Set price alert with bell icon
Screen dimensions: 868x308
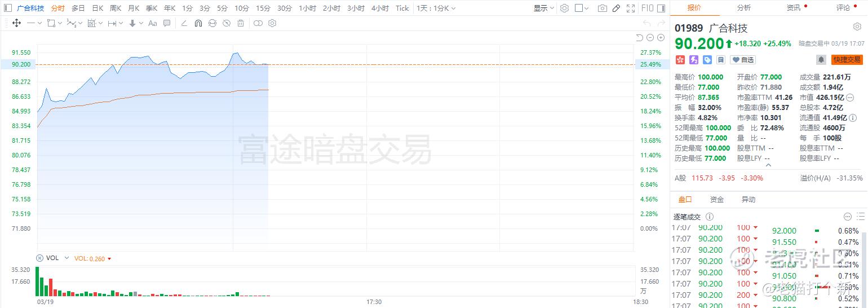821,60
